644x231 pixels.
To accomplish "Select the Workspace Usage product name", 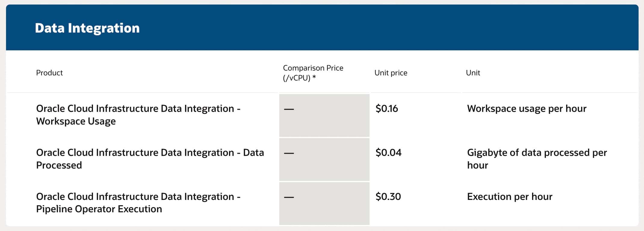I will click(x=138, y=115).
